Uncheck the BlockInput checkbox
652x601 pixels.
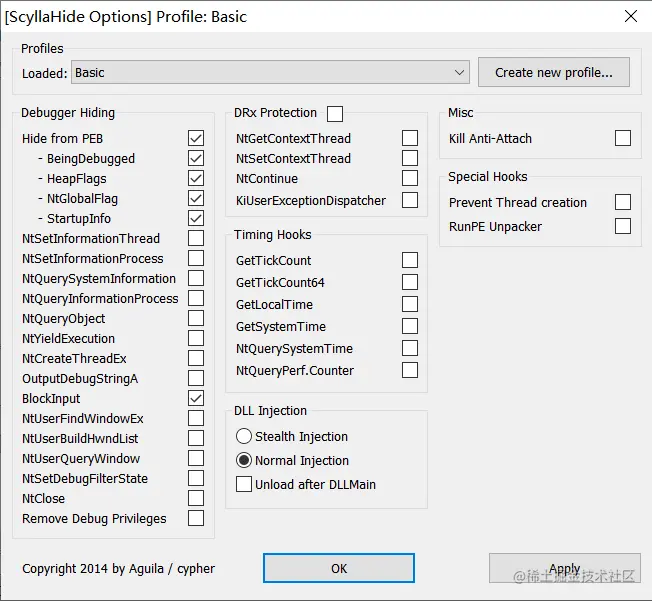tap(196, 398)
